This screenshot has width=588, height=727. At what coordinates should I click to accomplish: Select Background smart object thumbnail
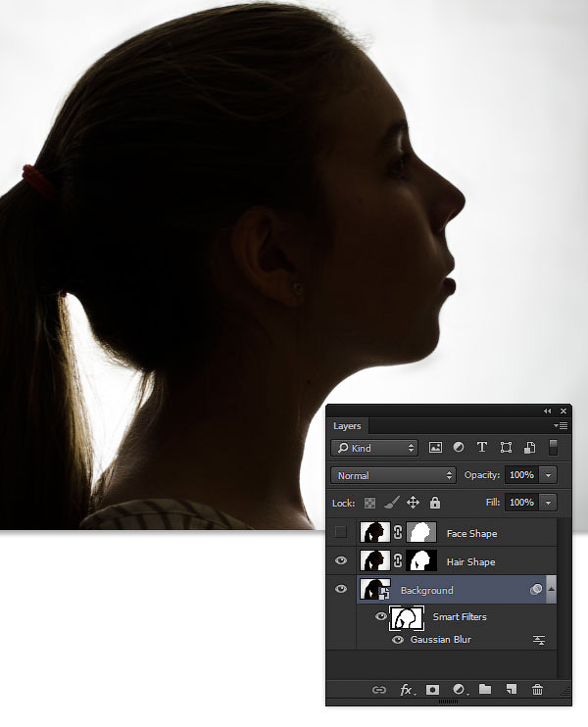tap(375, 589)
